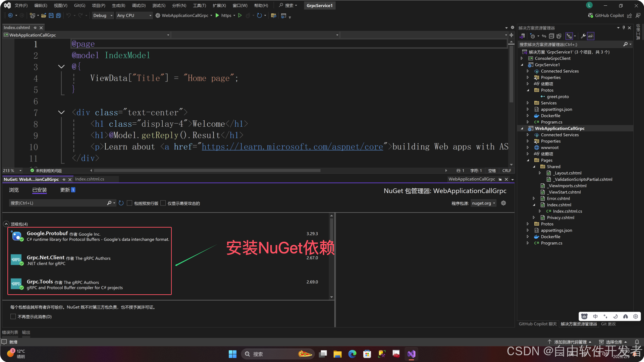Click Add to Source Control button
Viewport: 644px width, 362px height.
[x=570, y=342]
